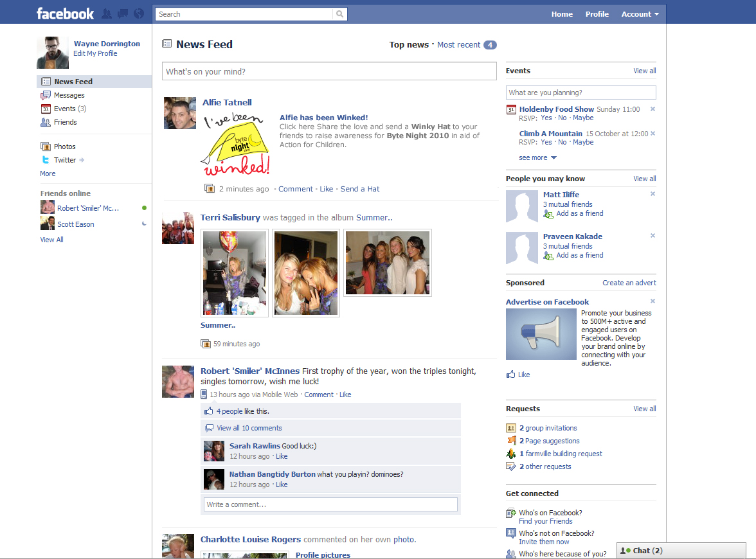RSVP Maybe to Climb A Mountain
The width and height of the screenshot is (756, 559).
pyautogui.click(x=582, y=142)
